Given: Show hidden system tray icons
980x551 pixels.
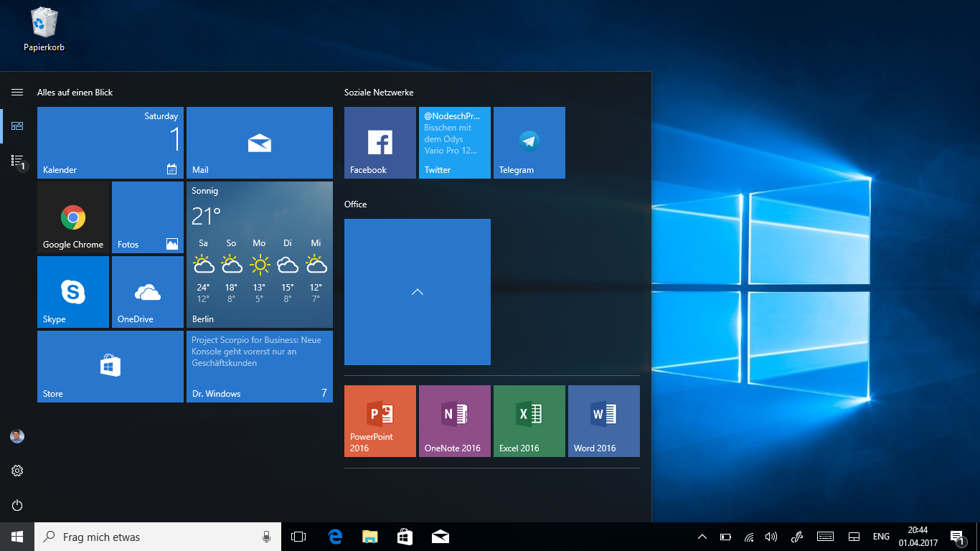Looking at the screenshot, I should point(702,537).
